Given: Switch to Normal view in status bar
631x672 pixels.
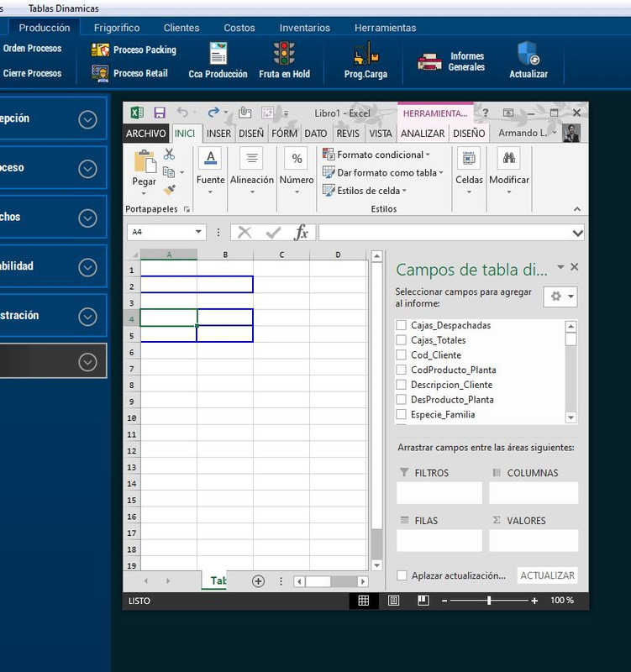Looking at the screenshot, I should point(364,601).
